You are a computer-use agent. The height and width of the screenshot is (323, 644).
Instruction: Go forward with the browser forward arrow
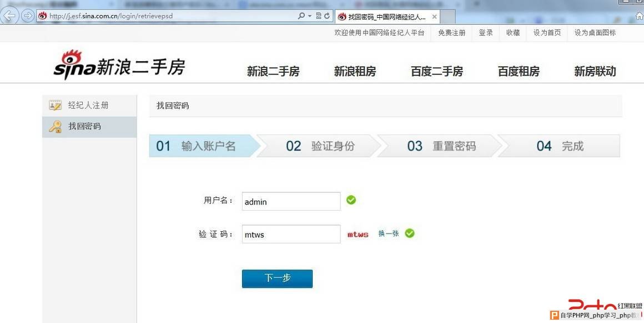[x=28, y=16]
